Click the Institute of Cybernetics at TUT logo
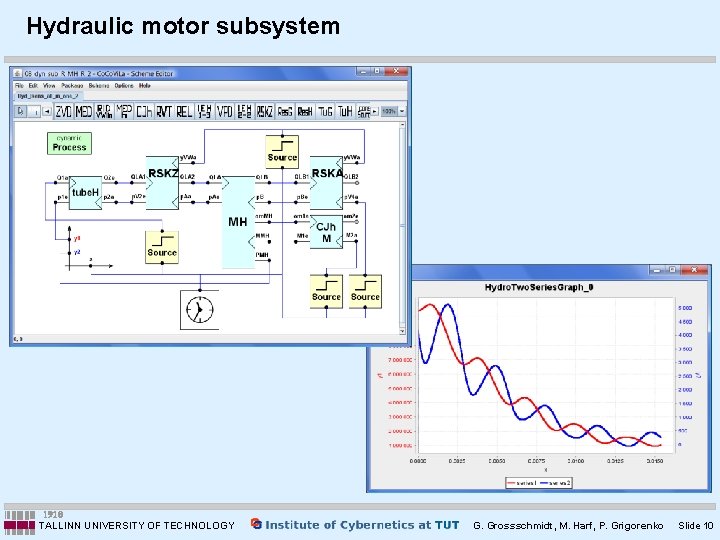This screenshot has height=540, width=720. tap(355, 525)
